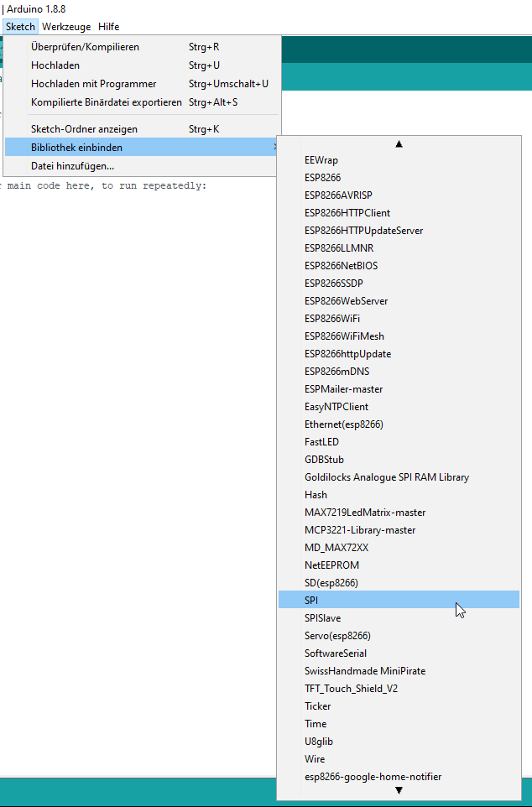
Task: Include the MAX7219LedMatrix-master library
Action: pos(399,512)
